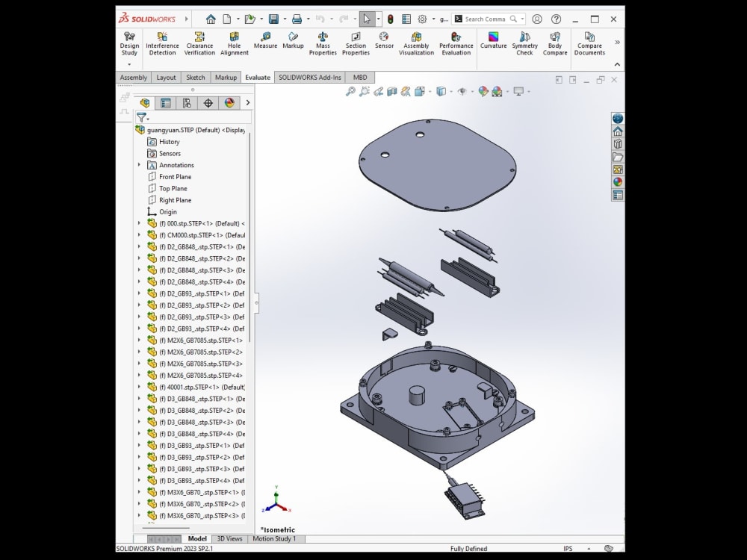Click Edit Appearance color ball in view toolbar

pos(483,91)
